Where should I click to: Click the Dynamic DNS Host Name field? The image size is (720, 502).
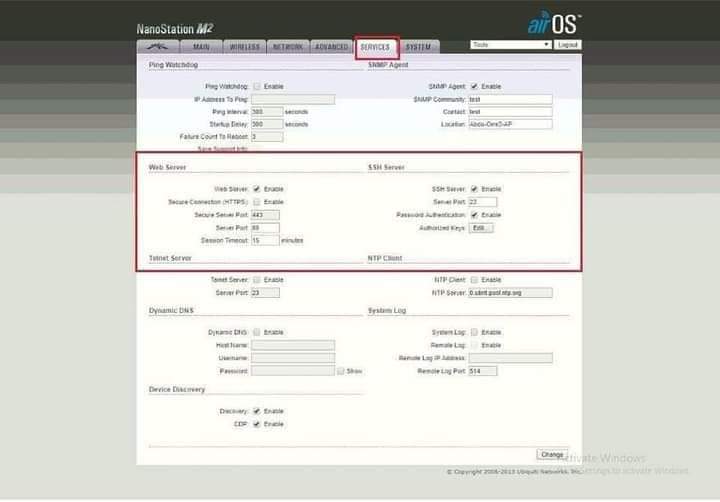click(293, 345)
